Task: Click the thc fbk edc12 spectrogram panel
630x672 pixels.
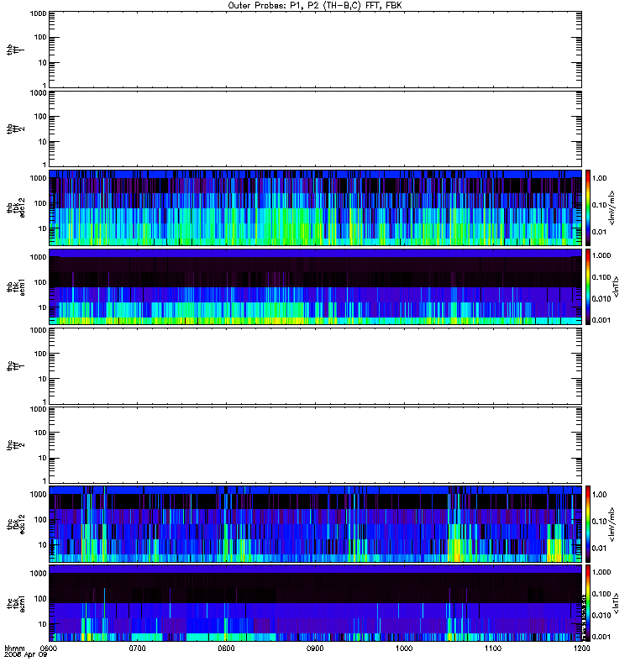Action: [316, 523]
